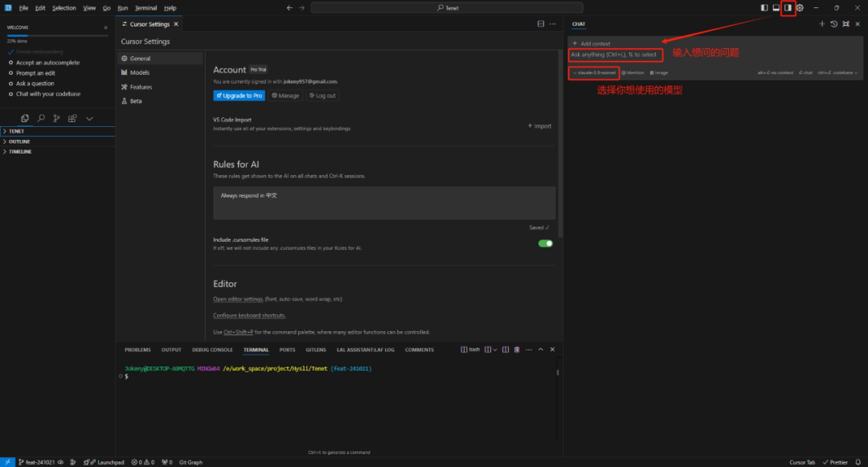
Task: Click the settings page vertical scrollbar
Action: click(560, 145)
